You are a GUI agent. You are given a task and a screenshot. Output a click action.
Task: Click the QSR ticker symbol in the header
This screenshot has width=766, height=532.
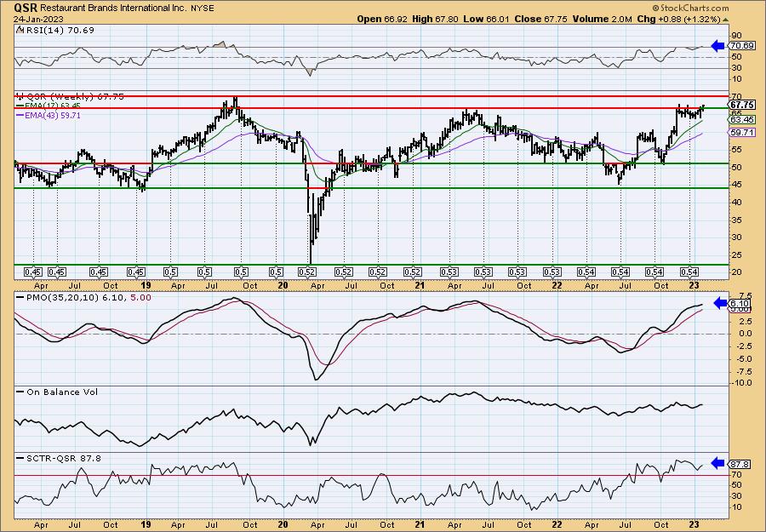pyautogui.click(x=26, y=8)
